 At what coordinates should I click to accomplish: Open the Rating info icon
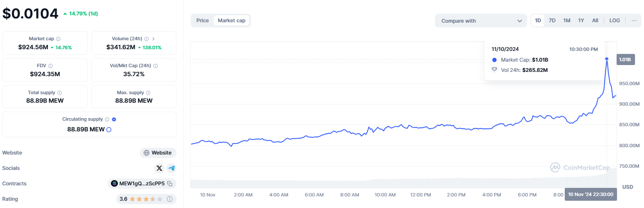170,199
